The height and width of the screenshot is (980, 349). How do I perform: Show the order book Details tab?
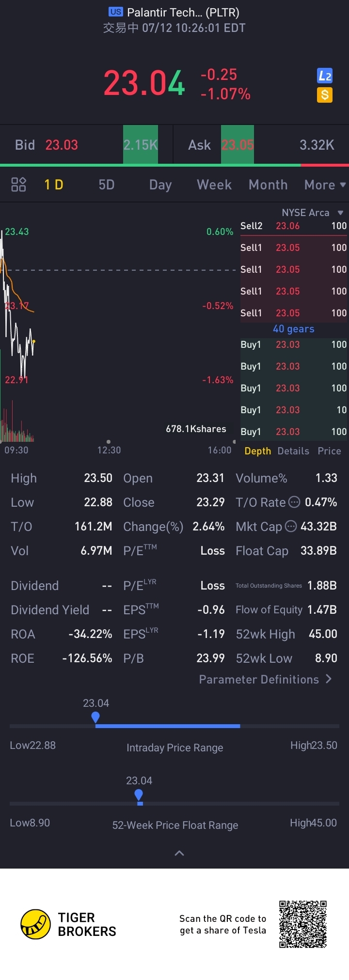coord(293,451)
